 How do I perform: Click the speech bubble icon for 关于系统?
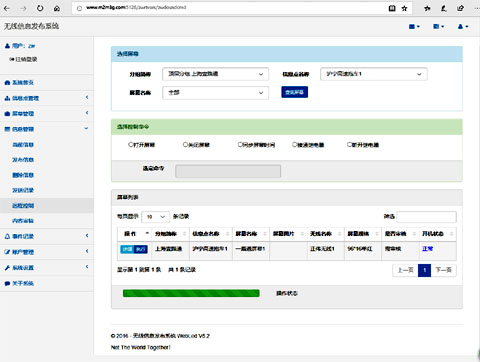[7, 283]
